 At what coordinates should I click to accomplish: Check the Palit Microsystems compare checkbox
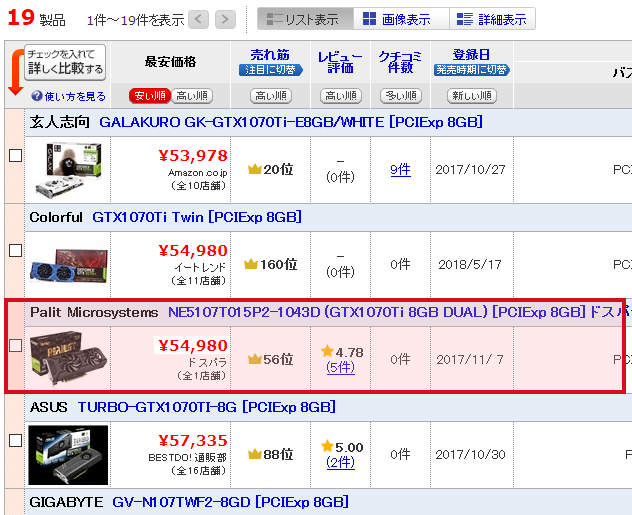pyautogui.click(x=15, y=345)
